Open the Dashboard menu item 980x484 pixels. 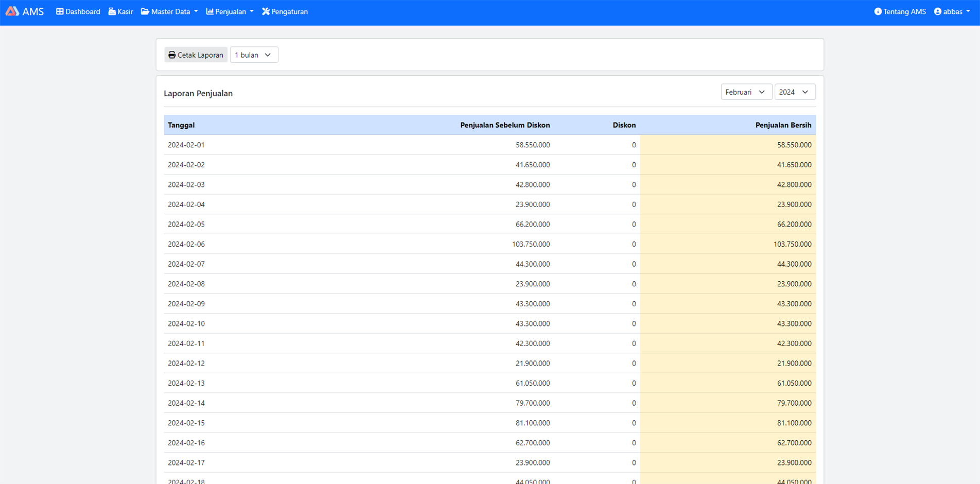pyautogui.click(x=78, y=11)
